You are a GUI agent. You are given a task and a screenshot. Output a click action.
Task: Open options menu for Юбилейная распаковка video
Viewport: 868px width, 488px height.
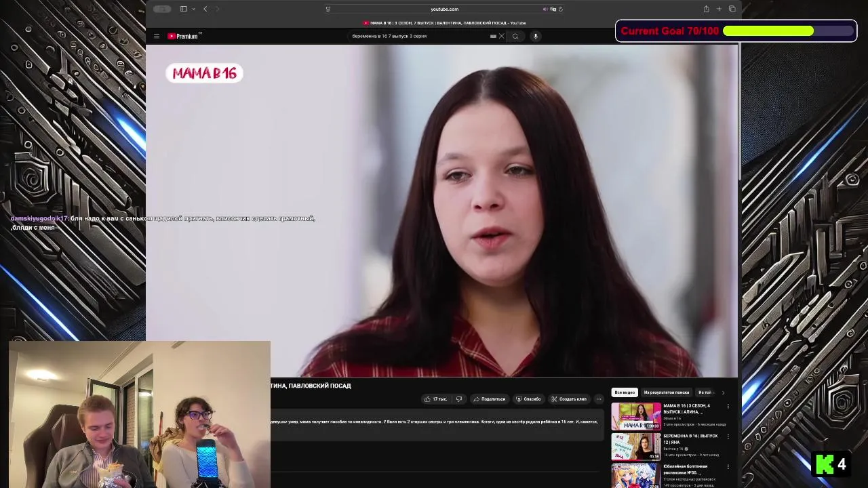728,467
